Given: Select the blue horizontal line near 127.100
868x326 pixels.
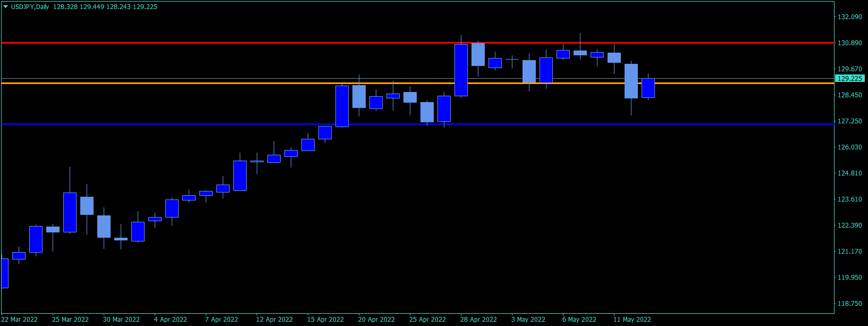Looking at the screenshot, I should click(x=417, y=124).
